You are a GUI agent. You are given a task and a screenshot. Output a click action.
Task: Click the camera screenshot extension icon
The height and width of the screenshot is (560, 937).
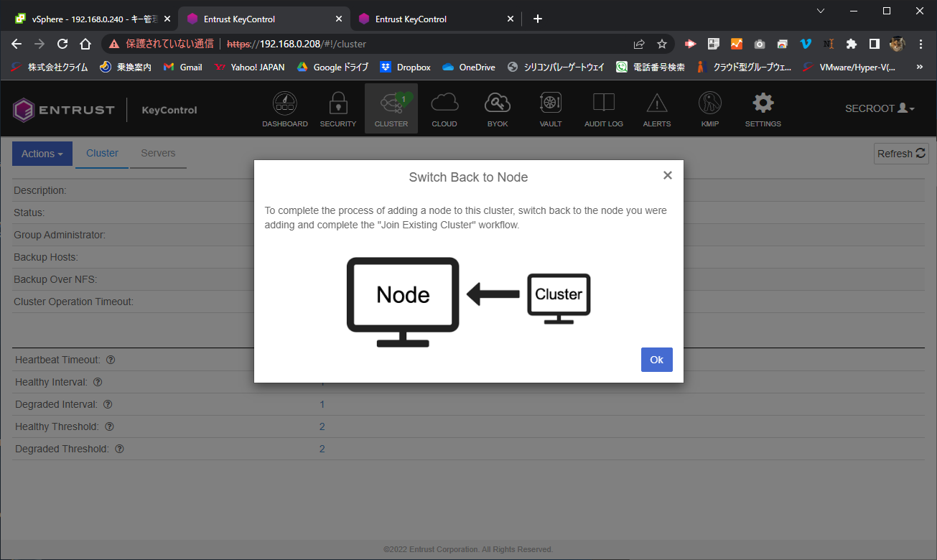(760, 44)
